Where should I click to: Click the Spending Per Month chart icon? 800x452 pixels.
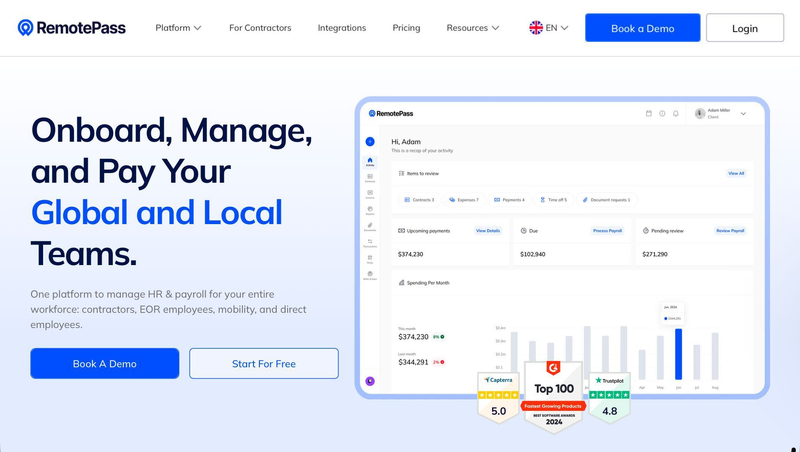click(402, 283)
